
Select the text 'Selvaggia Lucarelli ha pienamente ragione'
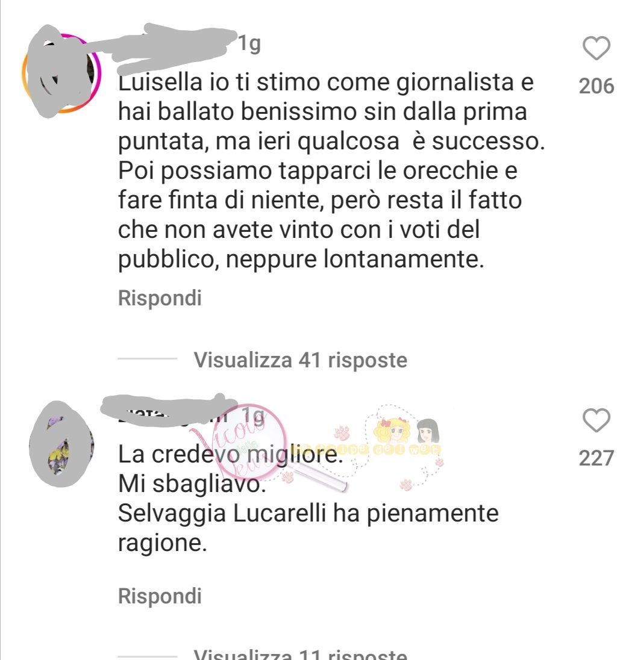click(x=308, y=528)
